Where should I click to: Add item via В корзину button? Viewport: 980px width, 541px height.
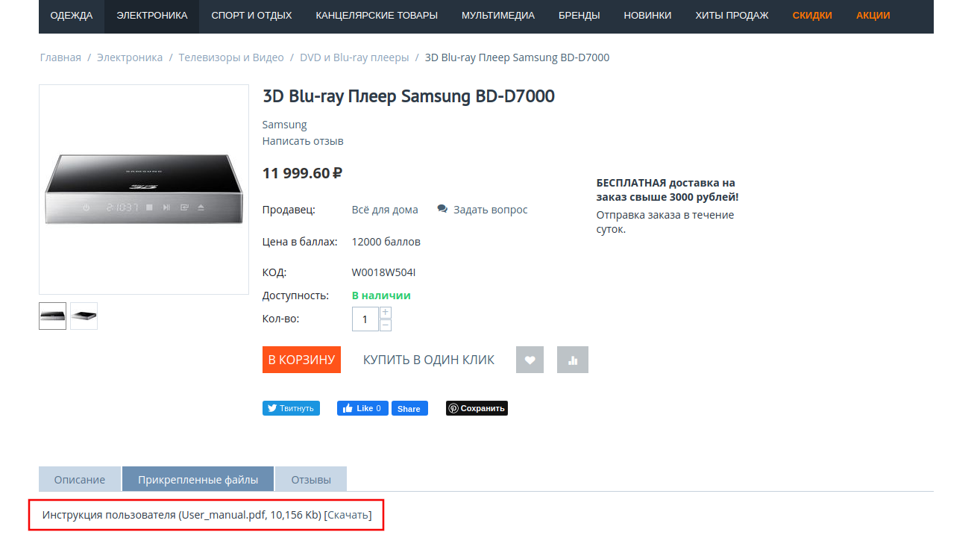click(301, 360)
